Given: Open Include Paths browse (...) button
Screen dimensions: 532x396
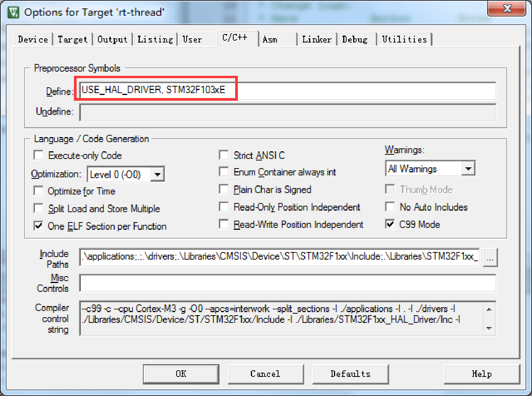Looking at the screenshot, I should coord(490,257).
